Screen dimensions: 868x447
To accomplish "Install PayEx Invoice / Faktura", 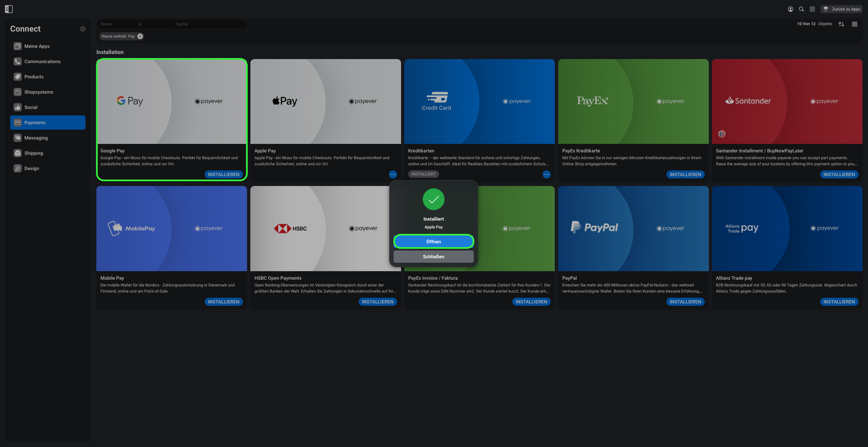I will (x=531, y=302).
